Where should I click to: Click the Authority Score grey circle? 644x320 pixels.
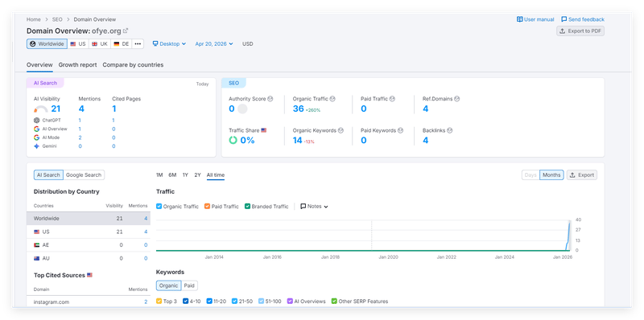[x=242, y=109]
